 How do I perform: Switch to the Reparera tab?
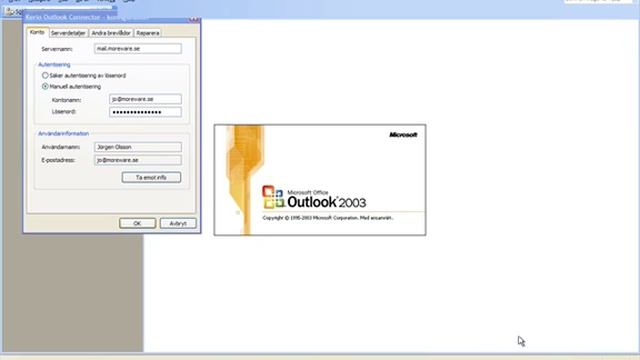[x=148, y=33]
